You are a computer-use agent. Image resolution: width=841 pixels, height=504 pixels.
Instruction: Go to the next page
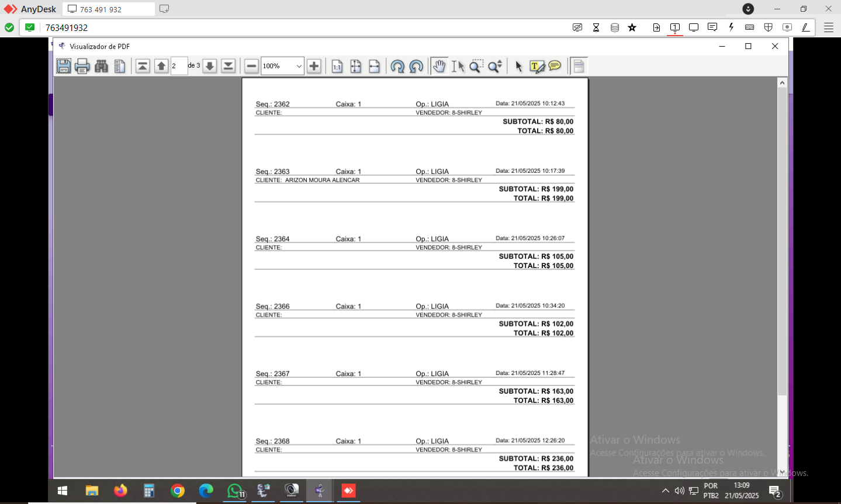pyautogui.click(x=210, y=66)
